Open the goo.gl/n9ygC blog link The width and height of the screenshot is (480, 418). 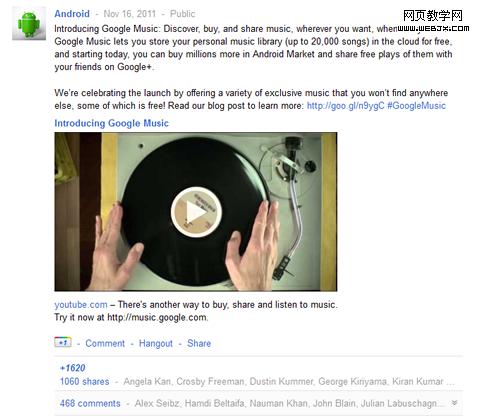tap(346, 106)
